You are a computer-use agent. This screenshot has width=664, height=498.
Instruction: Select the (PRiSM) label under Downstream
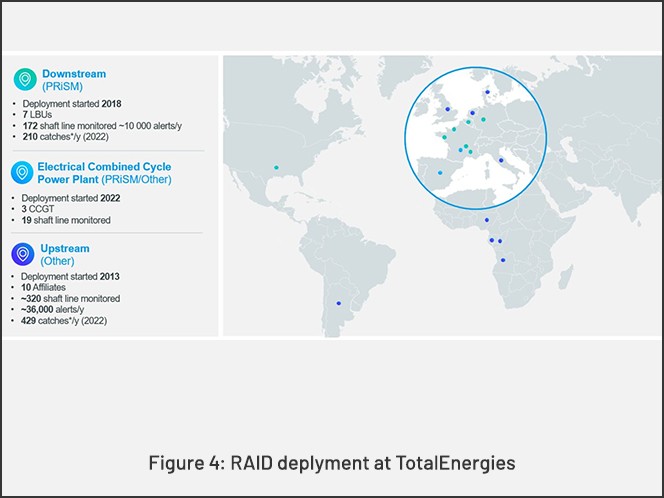click(62, 86)
